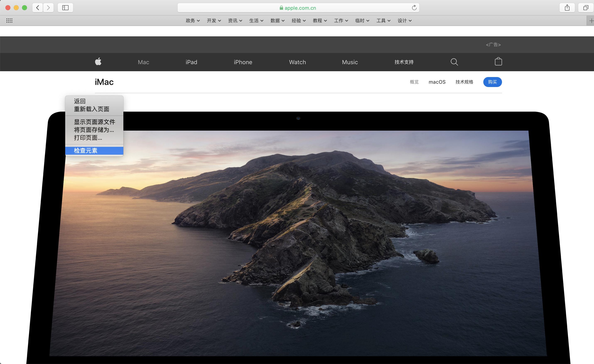This screenshot has height=364, width=594.
Task: Show all tabs overview icon
Action: [585, 8]
